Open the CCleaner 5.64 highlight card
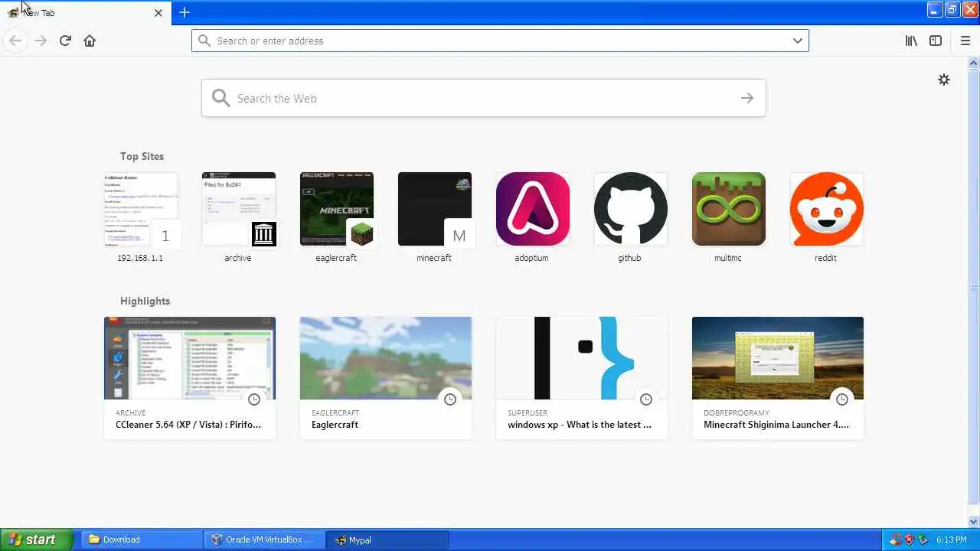Image resolution: width=980 pixels, height=551 pixels. pos(190,378)
